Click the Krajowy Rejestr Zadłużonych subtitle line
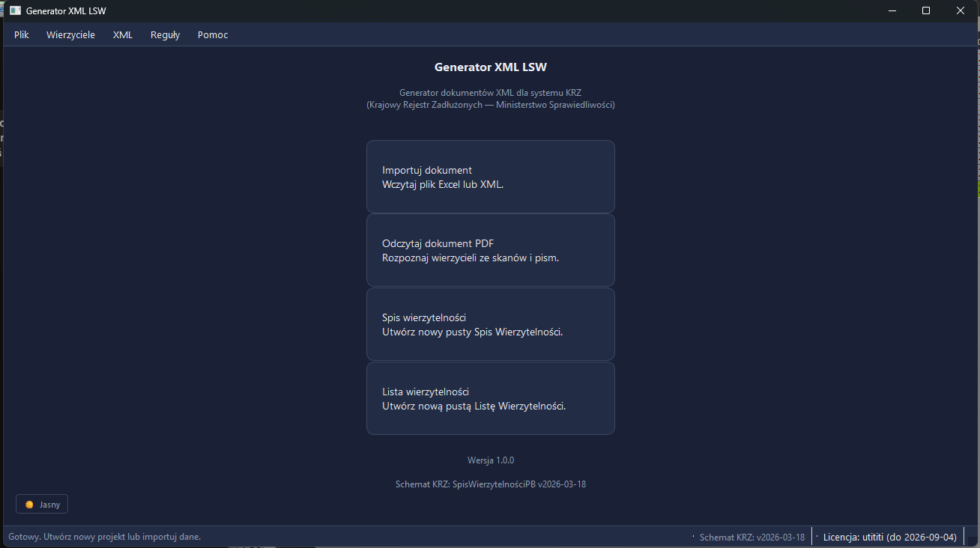This screenshot has width=980, height=548. (491, 105)
